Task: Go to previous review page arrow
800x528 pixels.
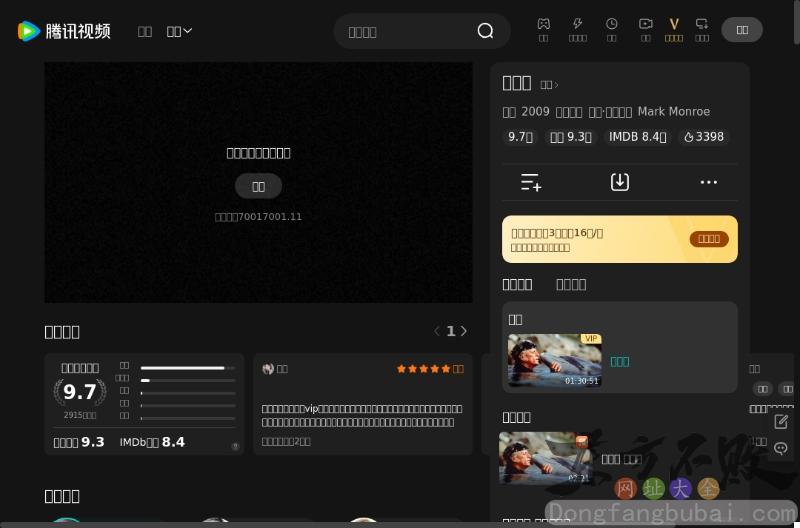Action: click(436, 331)
